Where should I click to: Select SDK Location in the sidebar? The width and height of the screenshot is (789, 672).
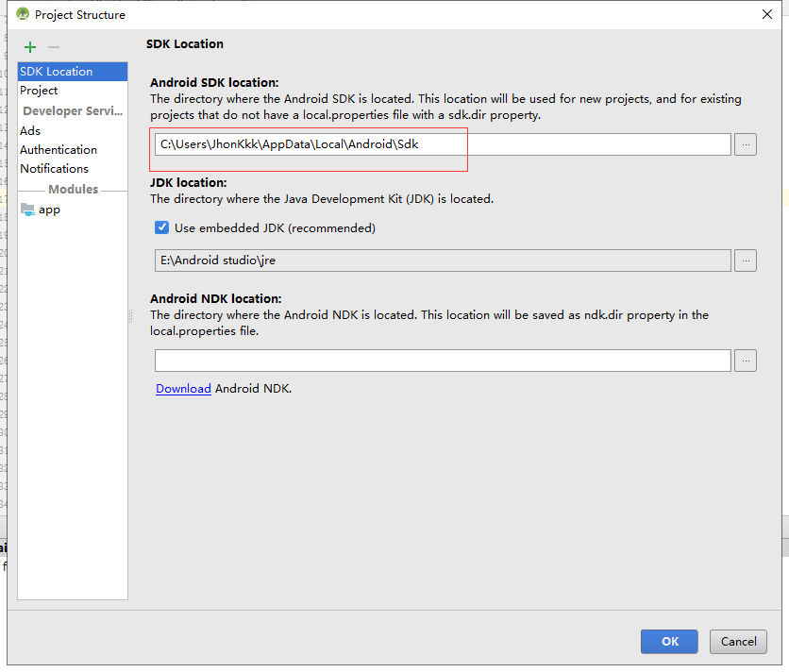click(x=73, y=72)
